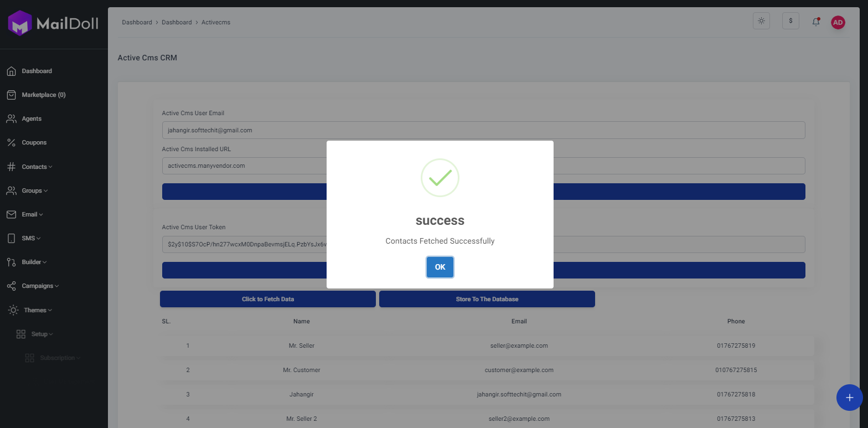Select the Jahangir name cell
This screenshot has width=868, height=428.
[302, 394]
